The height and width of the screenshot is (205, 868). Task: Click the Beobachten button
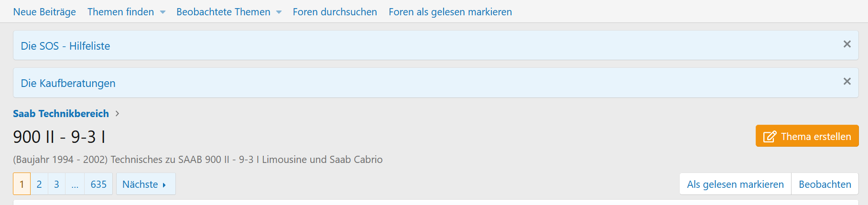[x=825, y=184]
